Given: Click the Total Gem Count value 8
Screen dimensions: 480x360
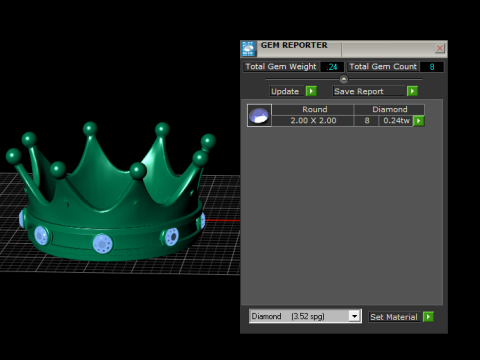Looking at the screenshot, I should point(432,67).
